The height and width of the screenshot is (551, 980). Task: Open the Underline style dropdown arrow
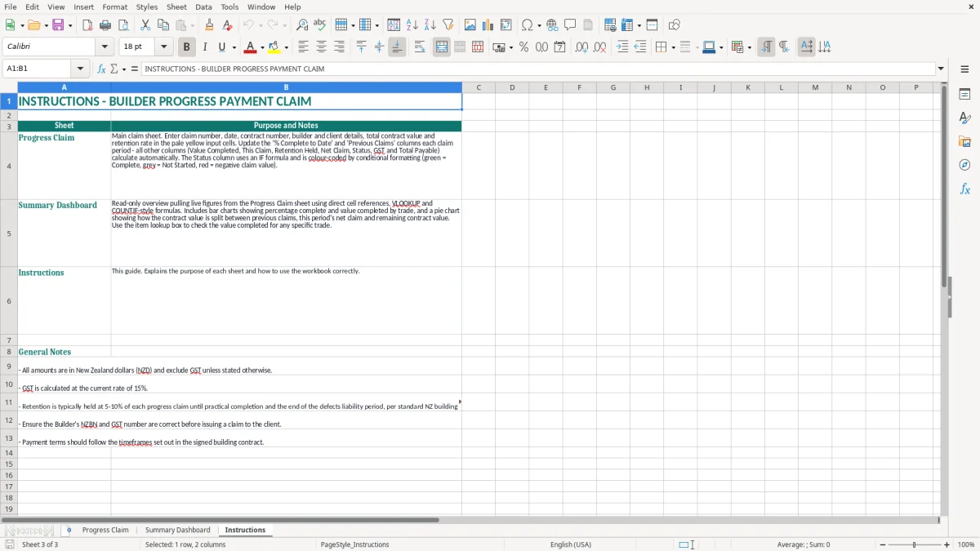[234, 47]
